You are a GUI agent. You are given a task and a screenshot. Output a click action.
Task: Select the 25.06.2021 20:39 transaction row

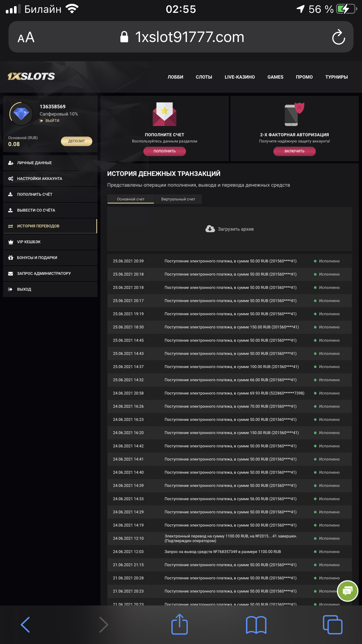click(230, 261)
